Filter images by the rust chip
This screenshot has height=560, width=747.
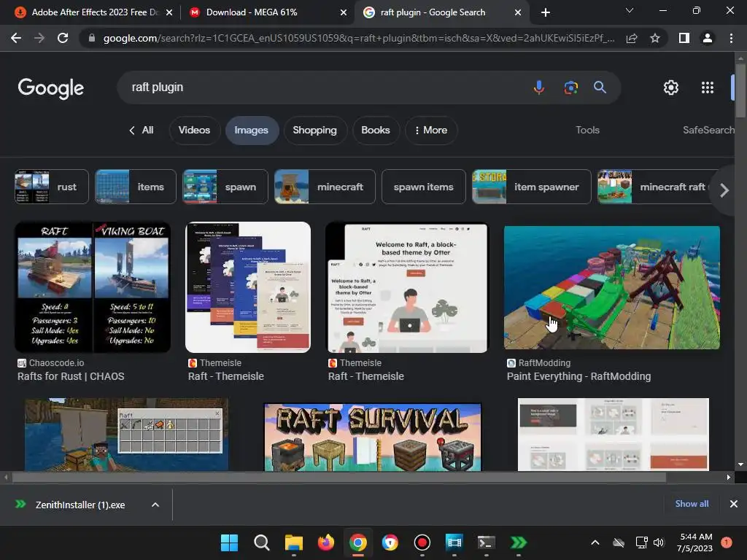[52, 187]
